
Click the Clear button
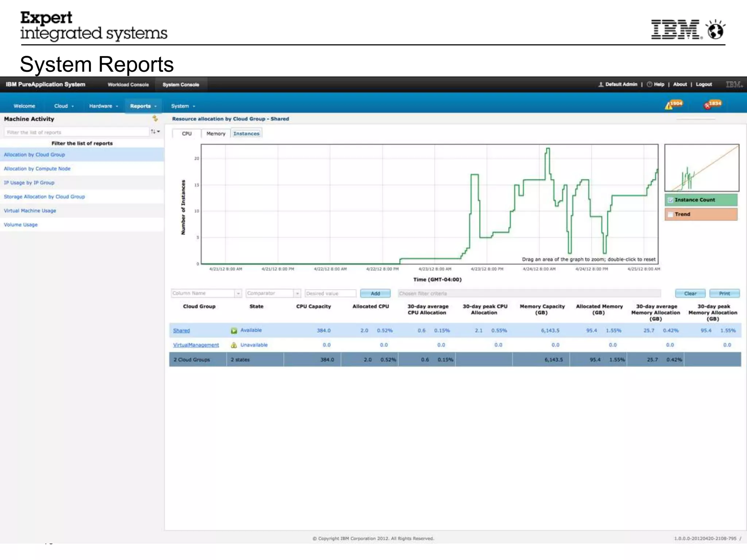[690, 293]
